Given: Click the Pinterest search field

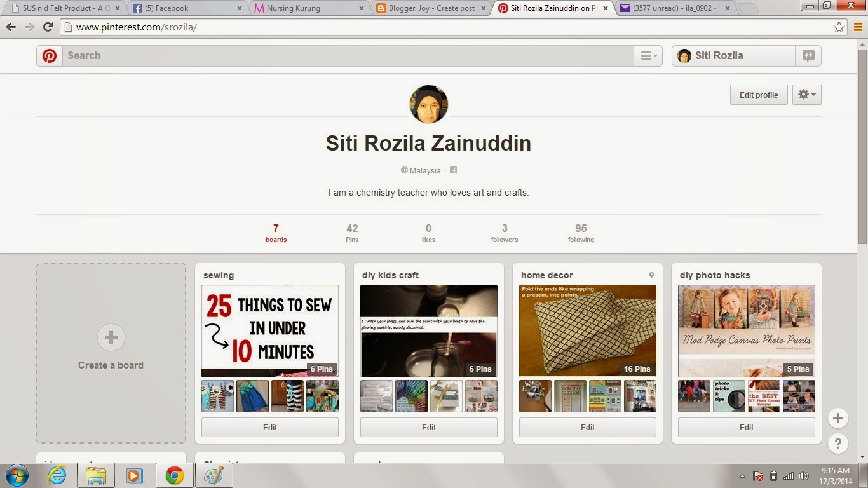Looking at the screenshot, I should 348,56.
